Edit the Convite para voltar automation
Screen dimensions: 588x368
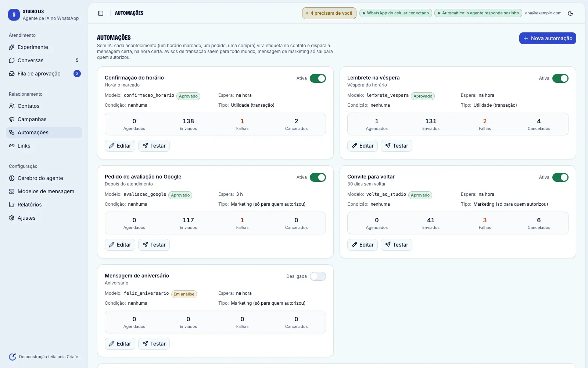click(362, 245)
